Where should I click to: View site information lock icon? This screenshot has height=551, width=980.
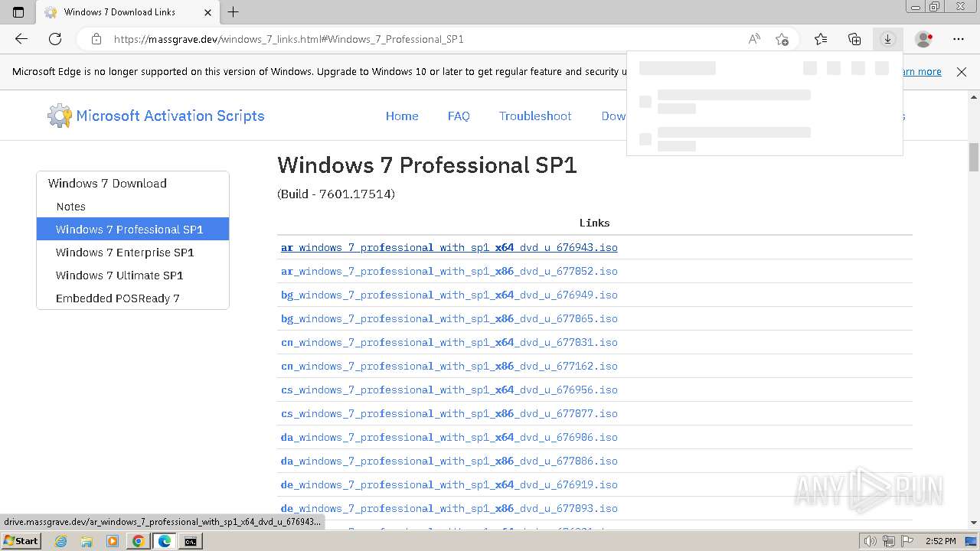pyautogui.click(x=96, y=39)
